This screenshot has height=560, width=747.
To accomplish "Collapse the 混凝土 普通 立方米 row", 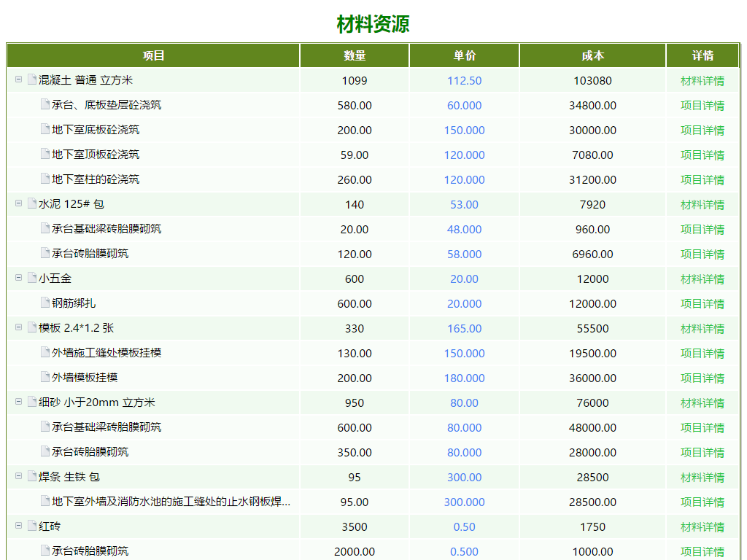I will 18,79.
